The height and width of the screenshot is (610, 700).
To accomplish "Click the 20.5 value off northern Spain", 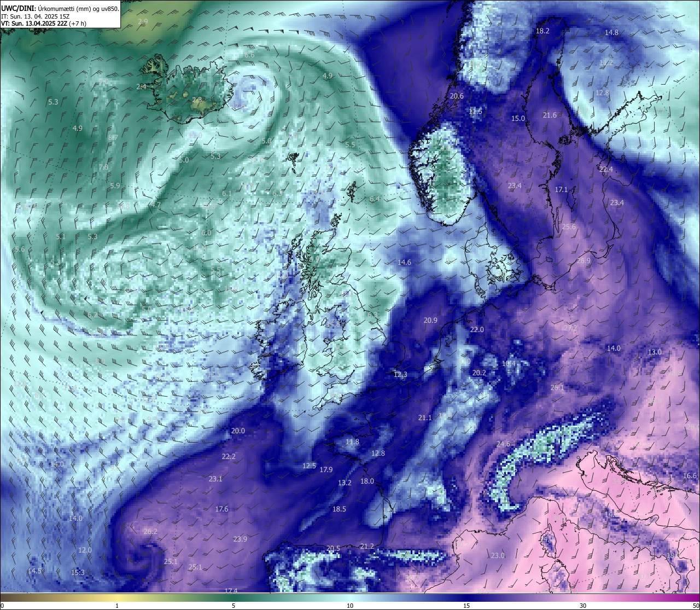I will pyautogui.click(x=333, y=549).
